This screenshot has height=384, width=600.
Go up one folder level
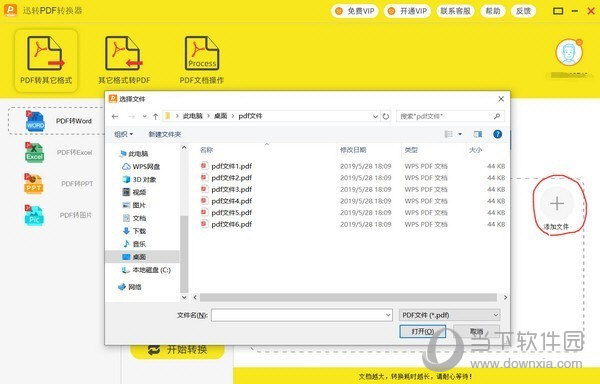point(155,116)
